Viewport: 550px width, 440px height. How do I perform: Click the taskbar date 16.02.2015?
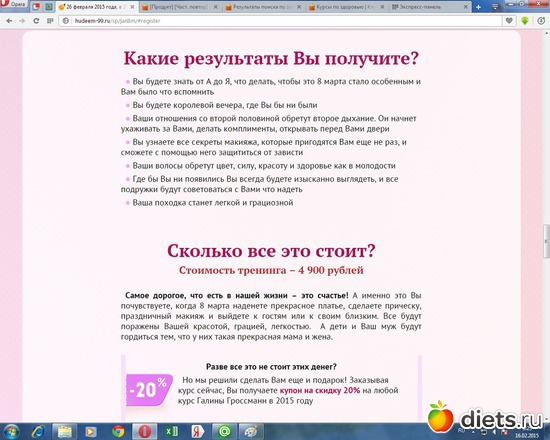527,435
